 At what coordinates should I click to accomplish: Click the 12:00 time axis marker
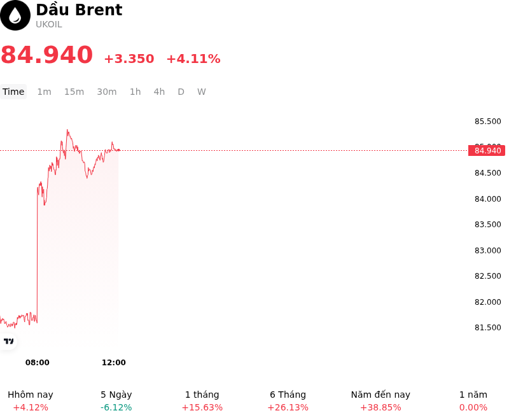pyautogui.click(x=114, y=362)
